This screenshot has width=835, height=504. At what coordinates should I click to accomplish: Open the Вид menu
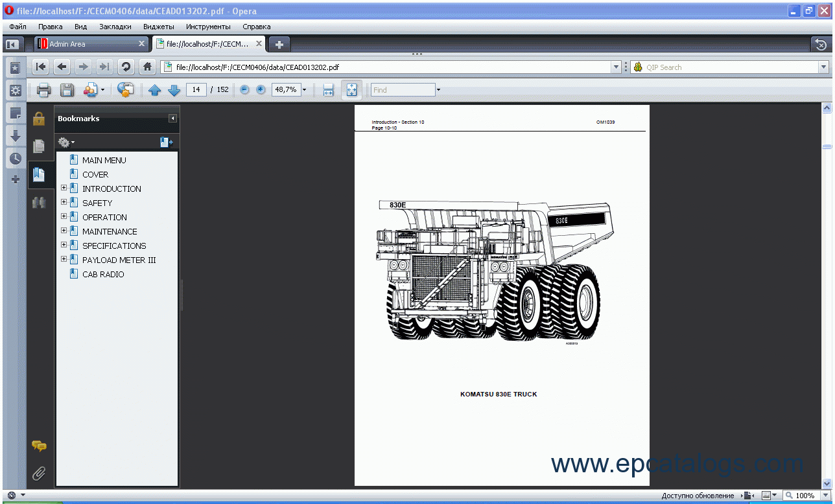(x=80, y=27)
